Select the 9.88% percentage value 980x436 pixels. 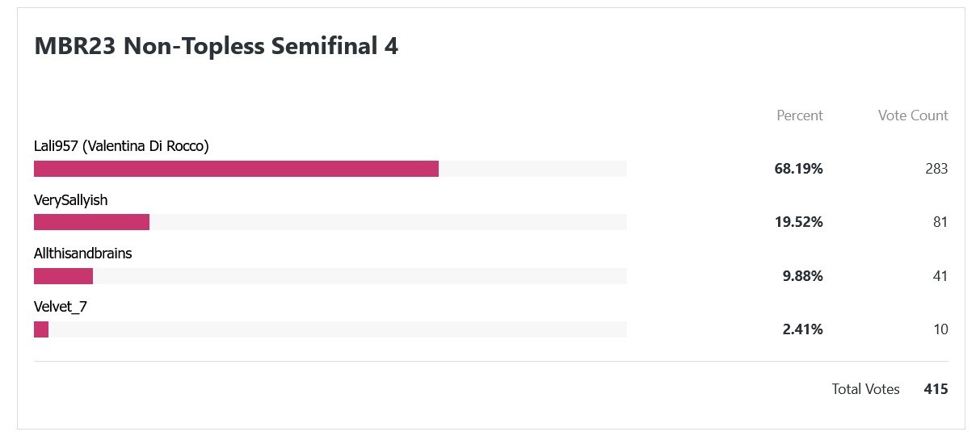(x=802, y=276)
